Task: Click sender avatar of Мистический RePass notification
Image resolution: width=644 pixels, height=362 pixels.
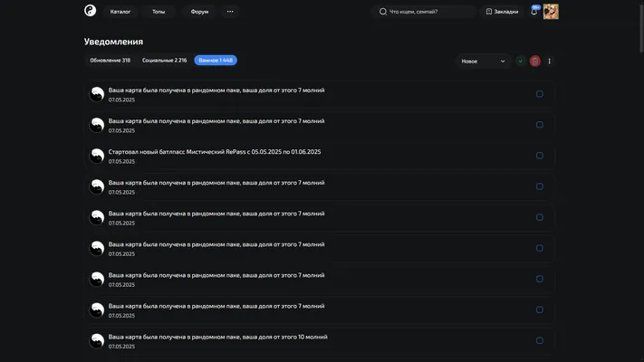Action: tap(97, 156)
